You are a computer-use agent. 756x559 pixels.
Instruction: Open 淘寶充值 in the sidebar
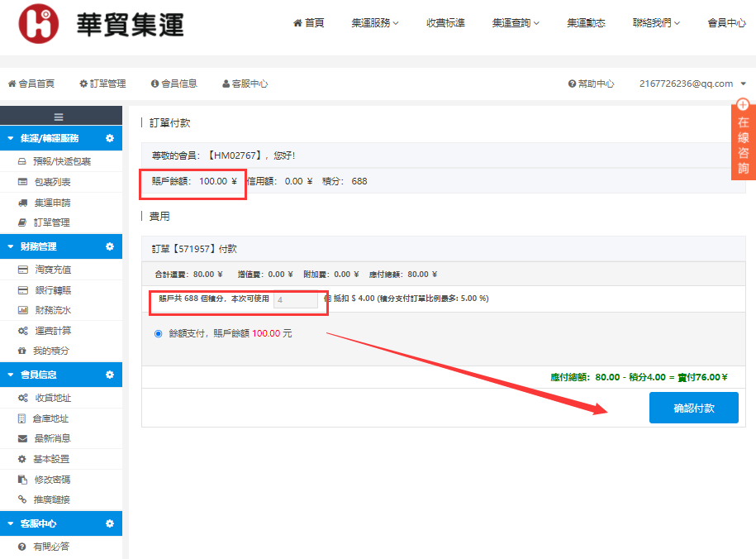point(52,270)
